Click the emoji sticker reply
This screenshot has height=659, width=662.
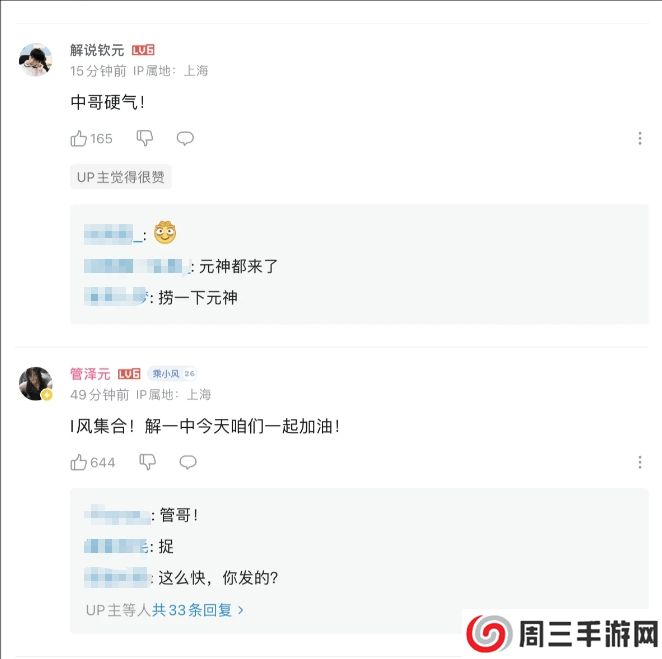click(x=165, y=234)
